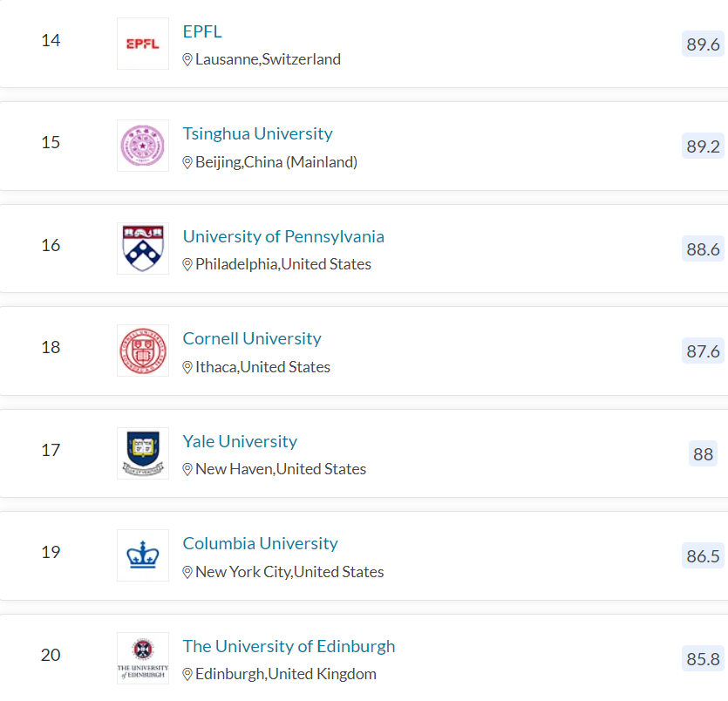Viewport: 728px width, 701px height.
Task: Click the EPFL logo icon
Action: [x=143, y=44]
